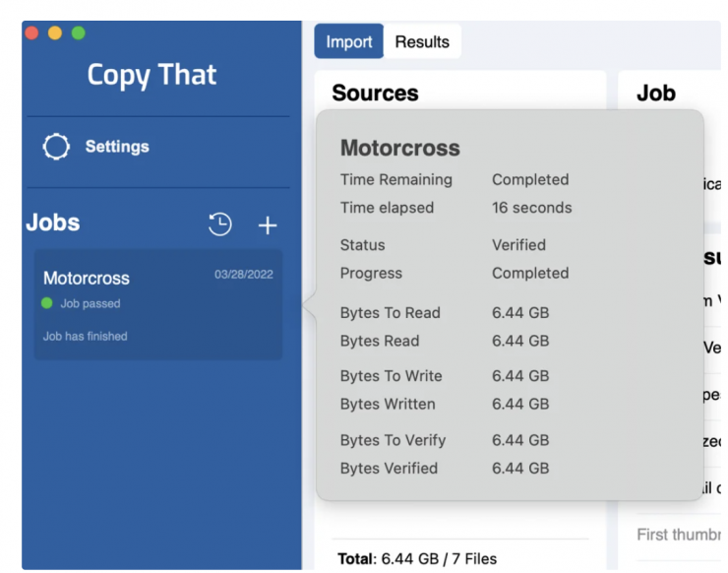
Task: Minimize window using yellow button
Action: coord(55,32)
